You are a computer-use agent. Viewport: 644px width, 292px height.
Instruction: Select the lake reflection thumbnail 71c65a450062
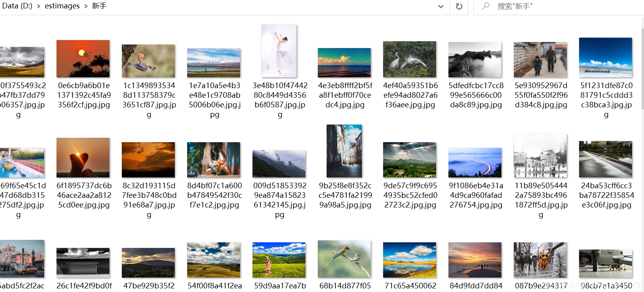(410, 260)
